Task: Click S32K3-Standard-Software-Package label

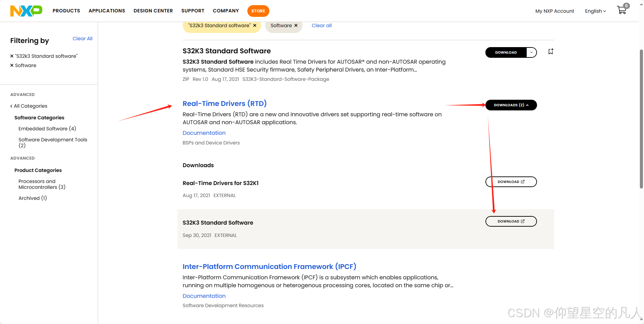Action: (286, 79)
